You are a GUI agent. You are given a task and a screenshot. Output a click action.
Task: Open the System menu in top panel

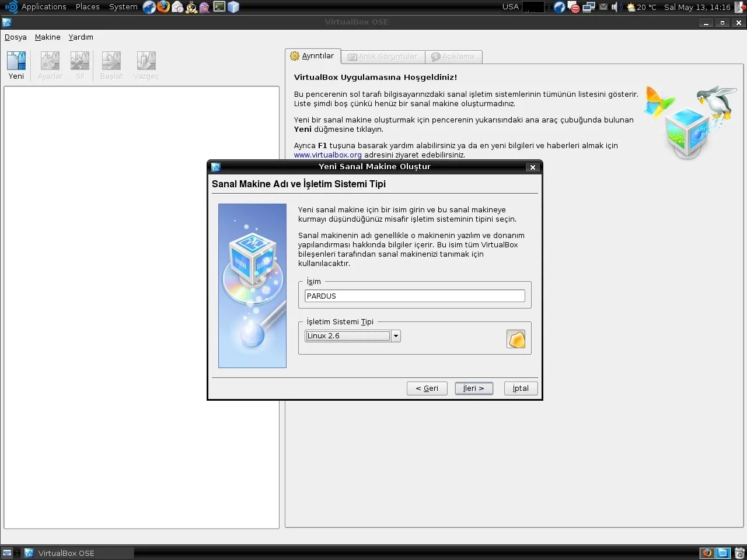click(123, 7)
